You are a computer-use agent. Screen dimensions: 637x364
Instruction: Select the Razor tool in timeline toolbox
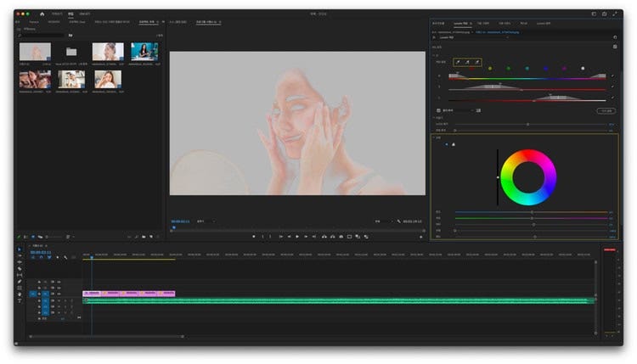(19, 269)
